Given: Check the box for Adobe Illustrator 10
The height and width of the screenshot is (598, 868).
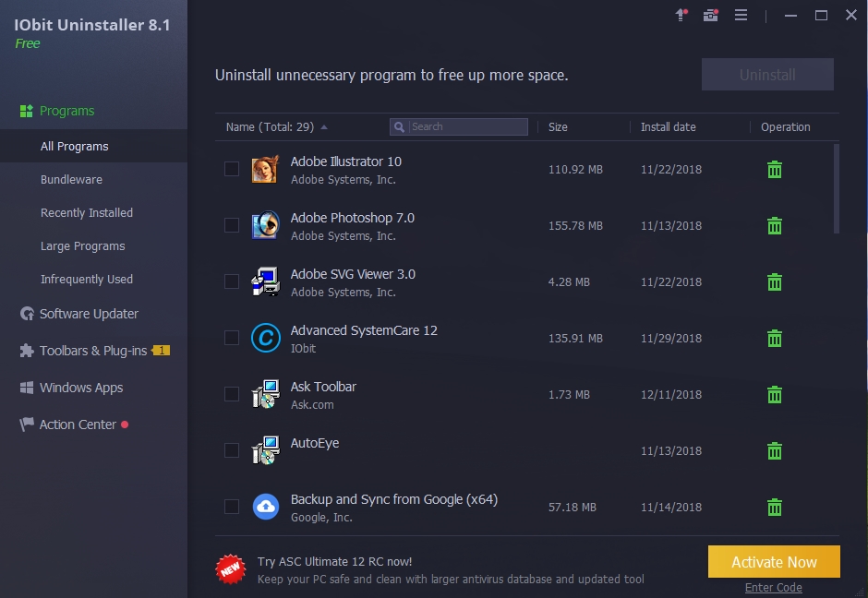Looking at the screenshot, I should [x=232, y=169].
